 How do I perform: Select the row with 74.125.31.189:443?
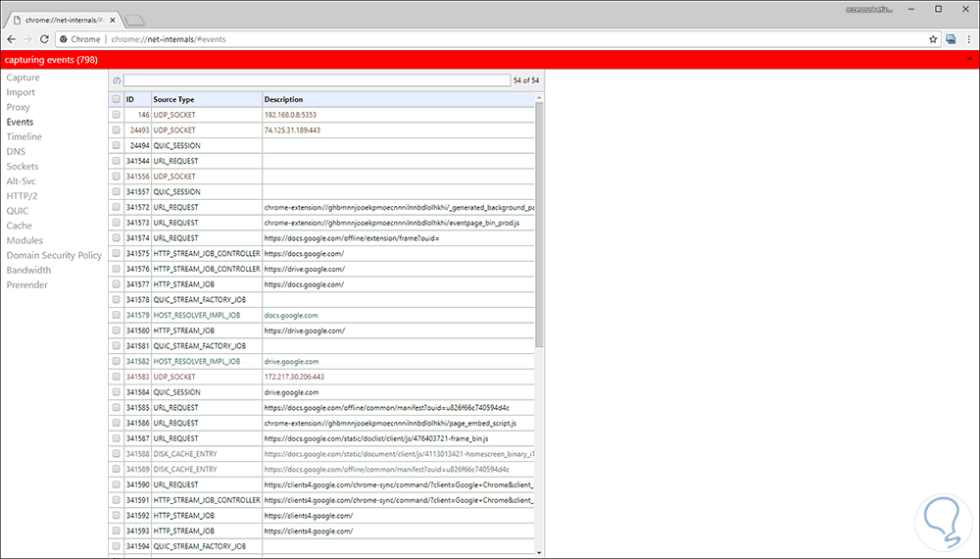click(x=321, y=130)
